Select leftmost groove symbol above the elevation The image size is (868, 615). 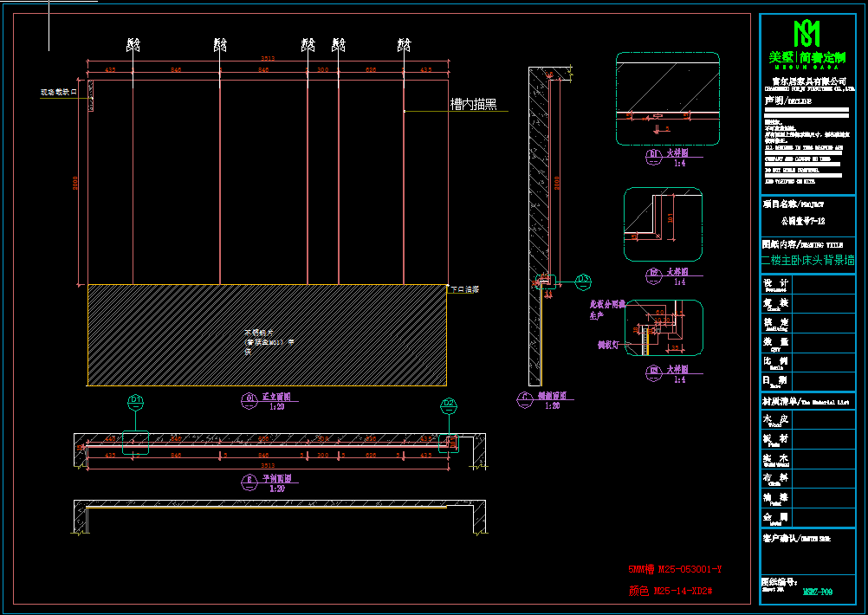[133, 44]
